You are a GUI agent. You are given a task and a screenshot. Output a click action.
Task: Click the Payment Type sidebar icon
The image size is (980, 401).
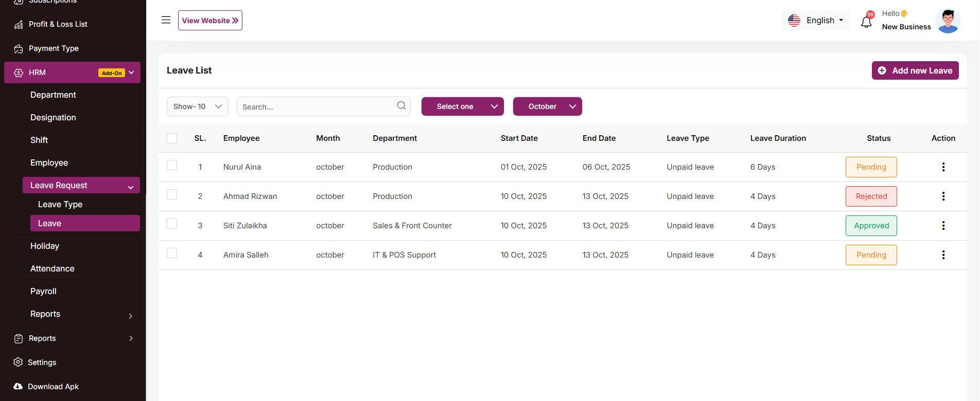(x=19, y=49)
